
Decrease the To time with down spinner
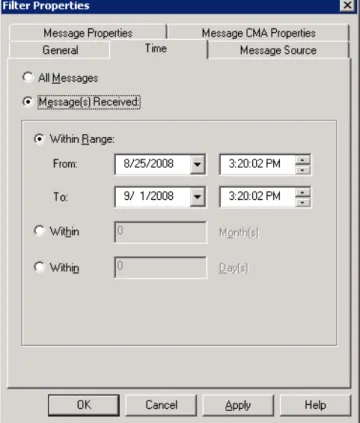(303, 201)
